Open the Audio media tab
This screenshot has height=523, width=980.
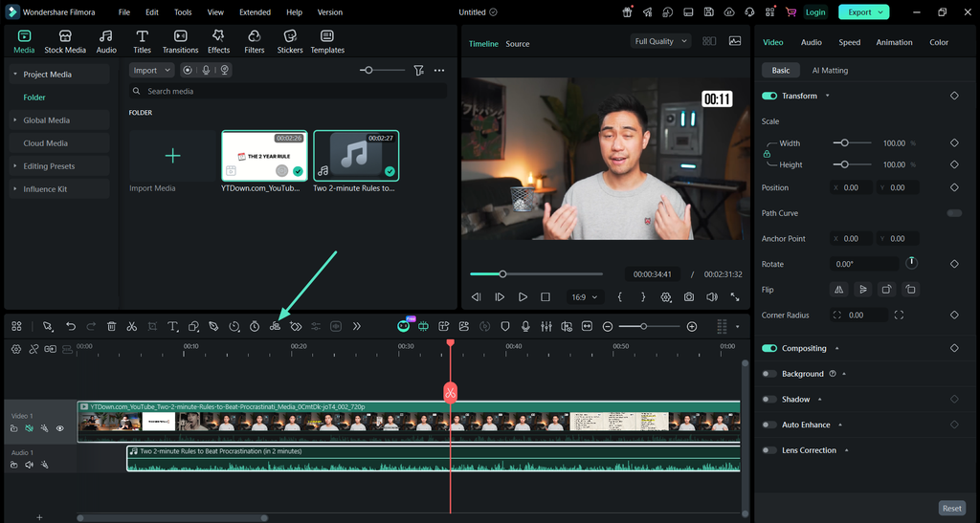[x=106, y=42]
